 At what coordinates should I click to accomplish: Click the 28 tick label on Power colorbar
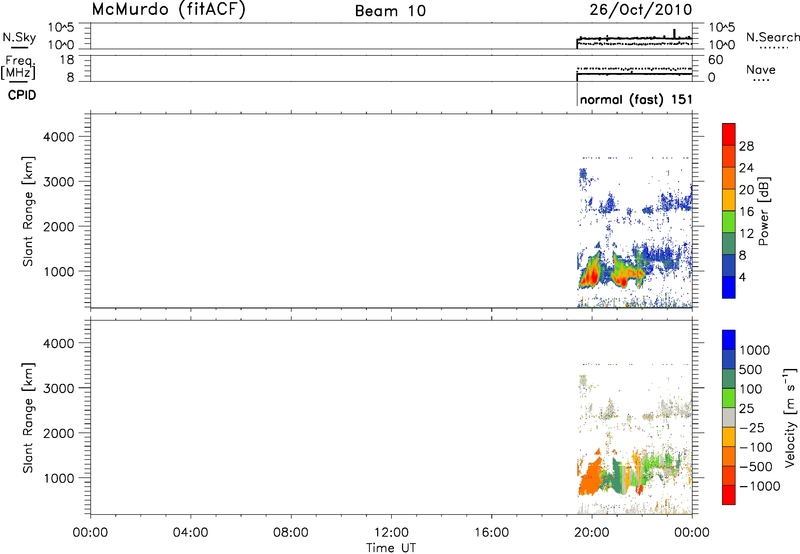746,146
